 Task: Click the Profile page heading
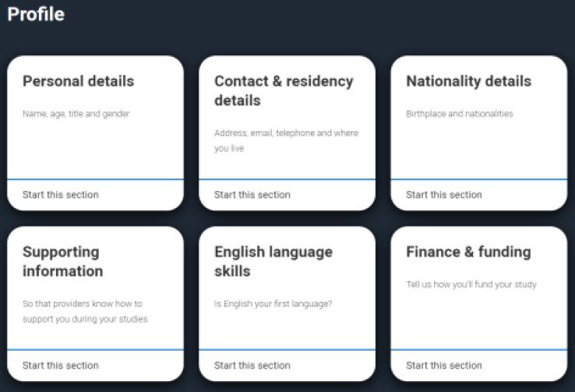coord(36,14)
